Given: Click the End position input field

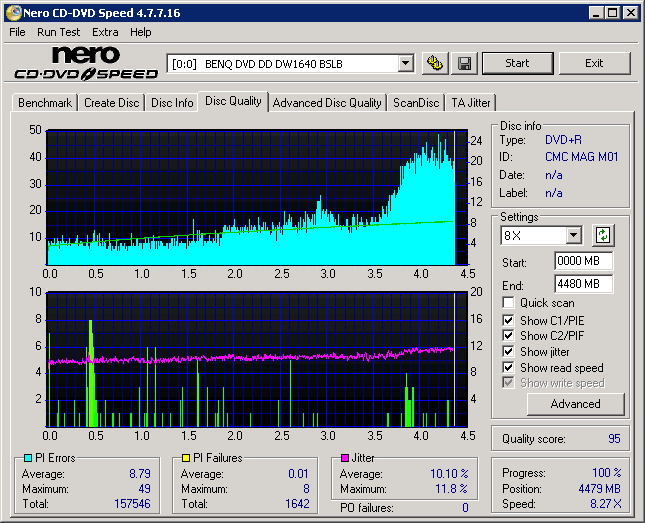Looking at the screenshot, I should click(x=583, y=284).
